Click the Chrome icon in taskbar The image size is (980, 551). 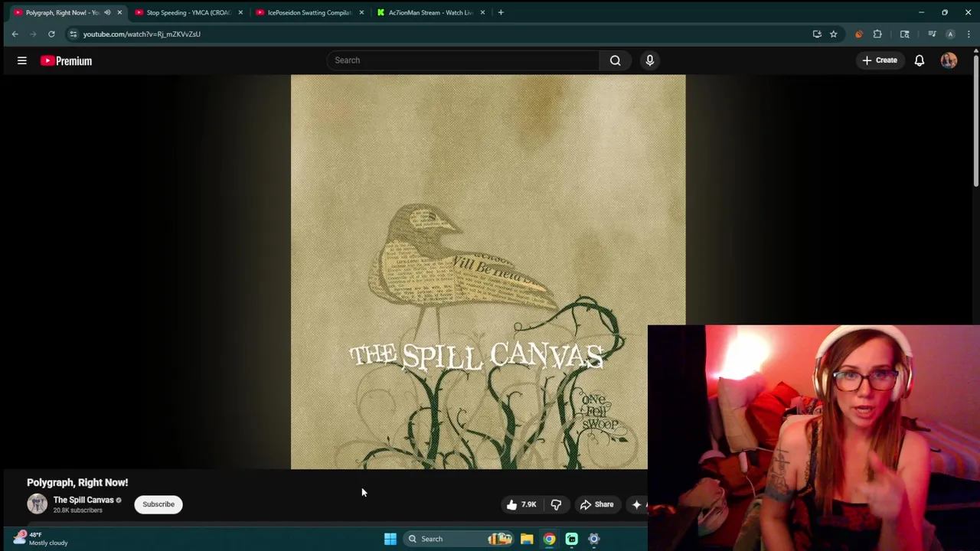(x=549, y=539)
